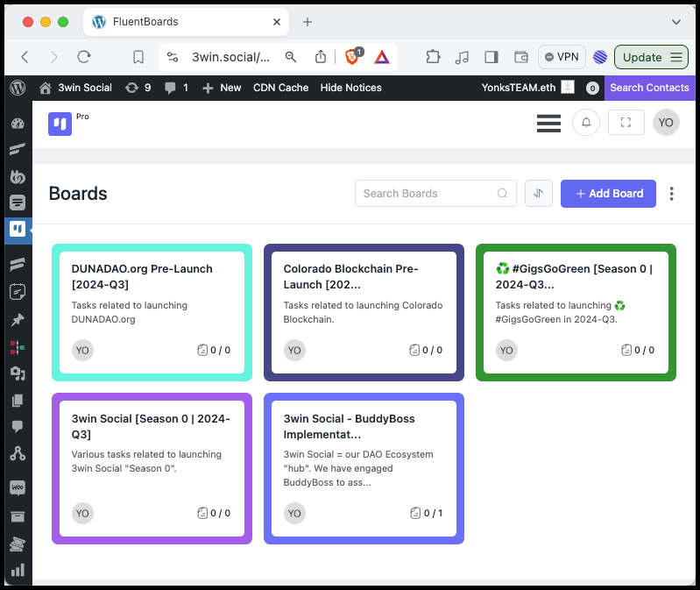Image resolution: width=700 pixels, height=590 pixels.
Task: Open Media icon in WP sidebar
Action: (x=18, y=373)
